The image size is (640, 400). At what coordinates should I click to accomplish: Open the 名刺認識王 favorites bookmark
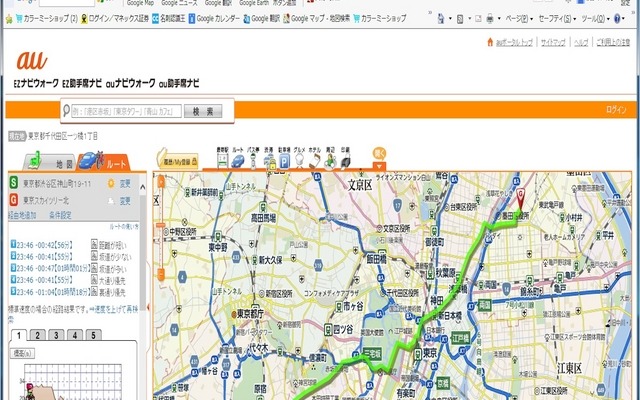168,18
